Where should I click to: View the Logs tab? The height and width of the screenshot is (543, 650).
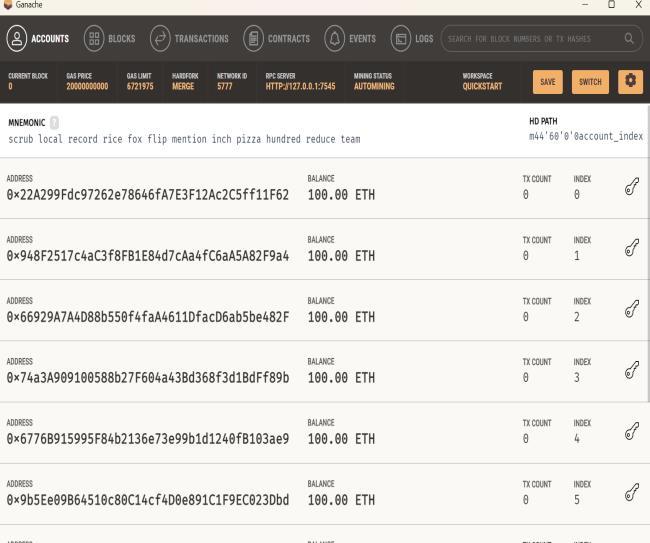tap(412, 39)
